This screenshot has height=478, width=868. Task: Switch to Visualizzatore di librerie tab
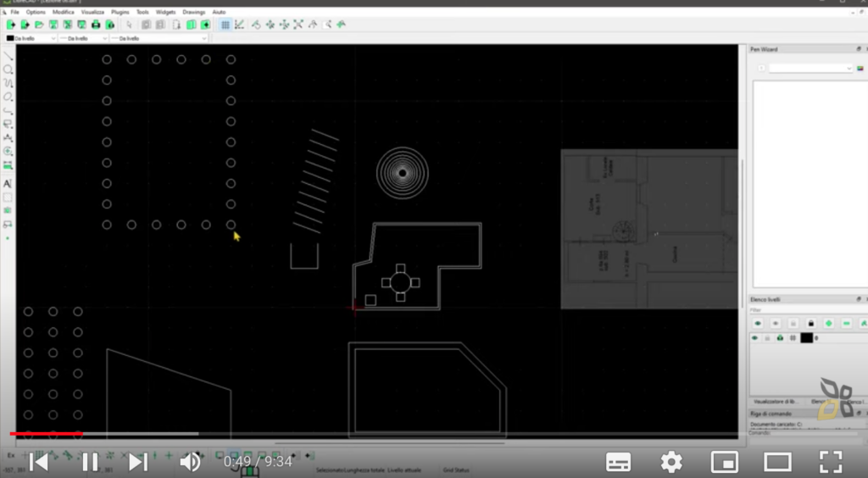coord(776,402)
